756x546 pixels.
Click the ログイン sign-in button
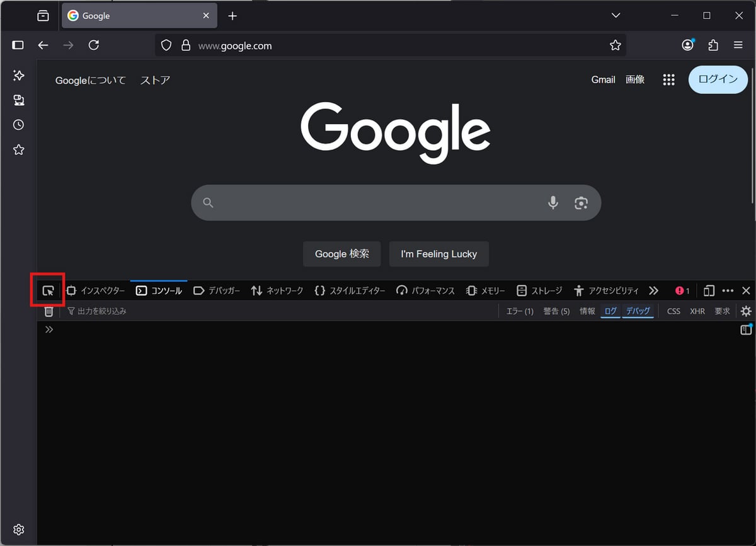[x=718, y=79]
